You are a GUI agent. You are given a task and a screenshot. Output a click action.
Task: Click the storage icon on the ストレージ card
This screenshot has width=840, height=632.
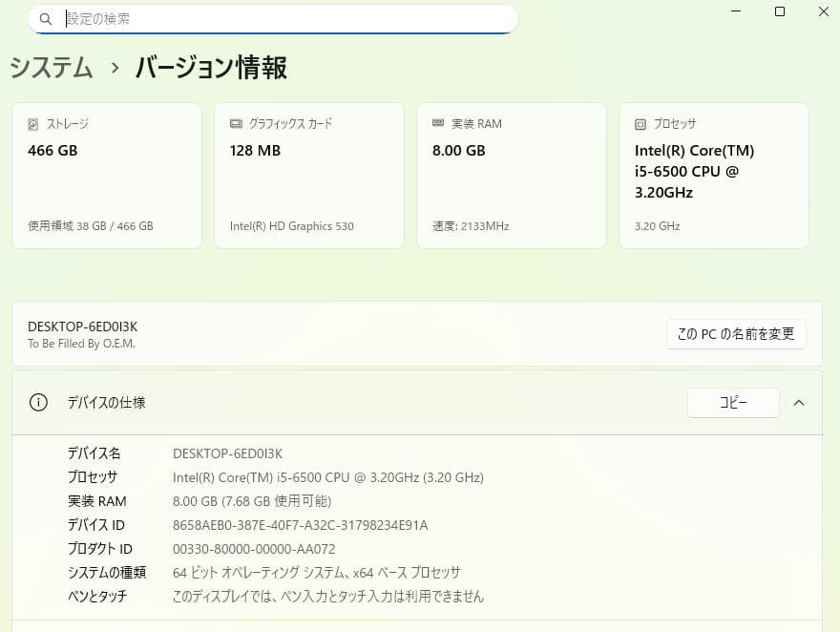coord(32,123)
